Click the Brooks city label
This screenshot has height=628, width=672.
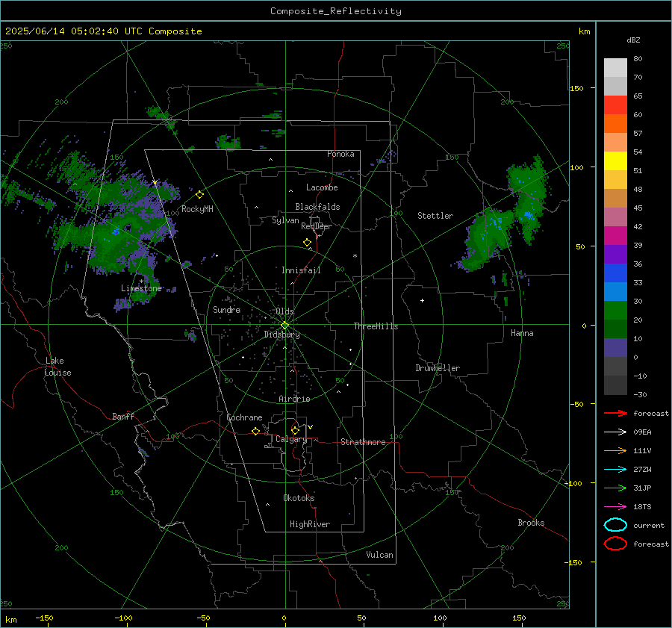531,523
